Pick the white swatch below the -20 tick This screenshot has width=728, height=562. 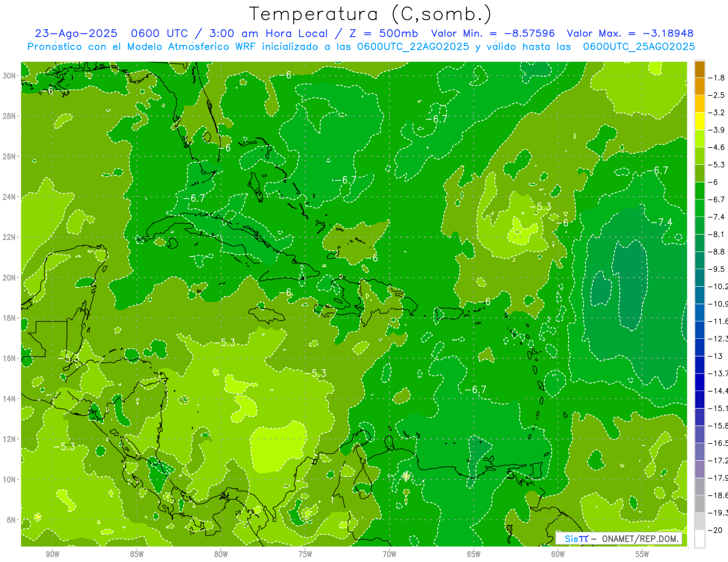(699, 538)
